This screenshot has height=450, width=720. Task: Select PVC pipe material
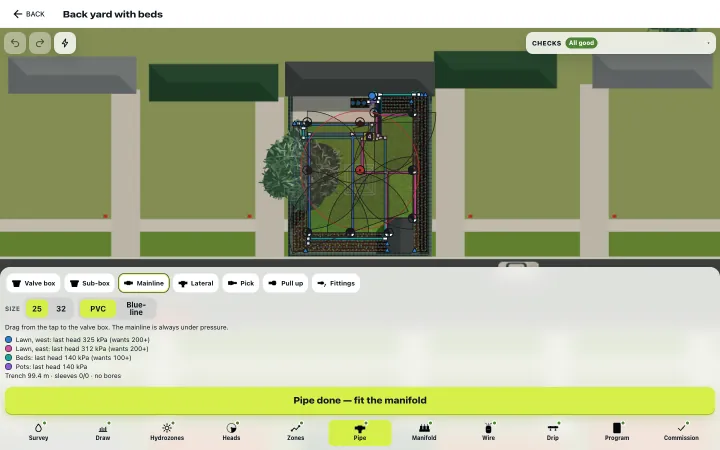98,309
